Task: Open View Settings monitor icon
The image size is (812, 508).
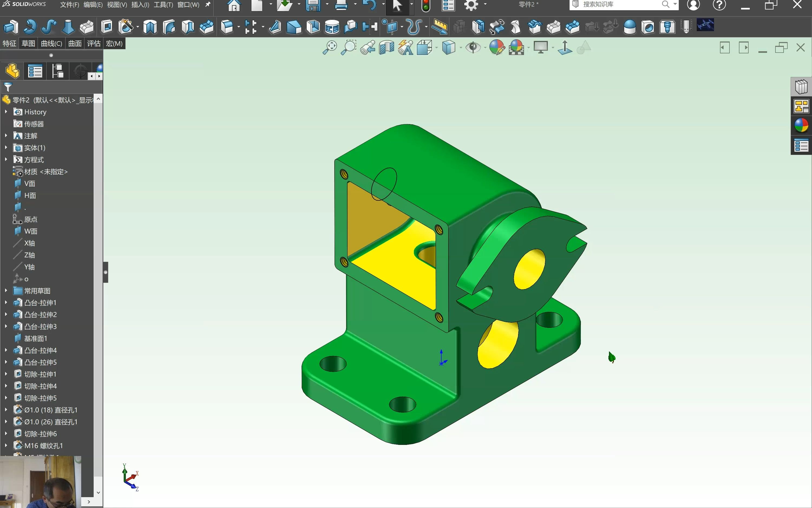Action: tap(541, 48)
